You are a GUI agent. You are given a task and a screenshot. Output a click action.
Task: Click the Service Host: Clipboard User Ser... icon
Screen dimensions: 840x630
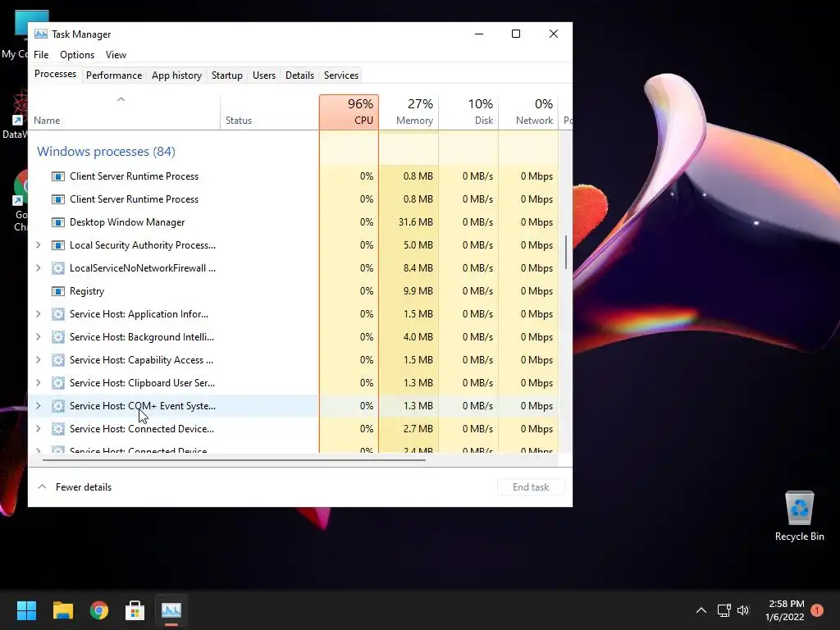coord(58,383)
